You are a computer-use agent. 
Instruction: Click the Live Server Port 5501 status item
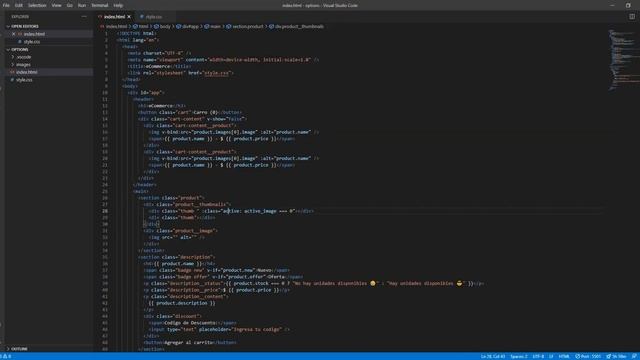click(588, 356)
